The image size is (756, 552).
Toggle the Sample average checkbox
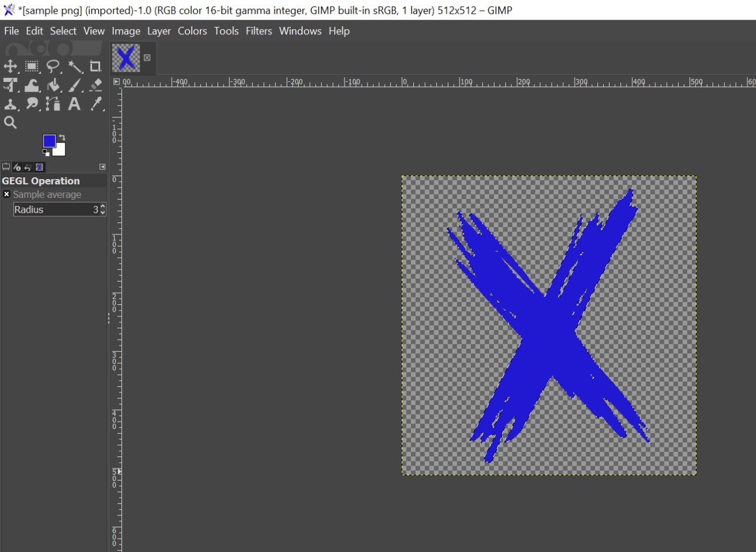pyautogui.click(x=7, y=194)
